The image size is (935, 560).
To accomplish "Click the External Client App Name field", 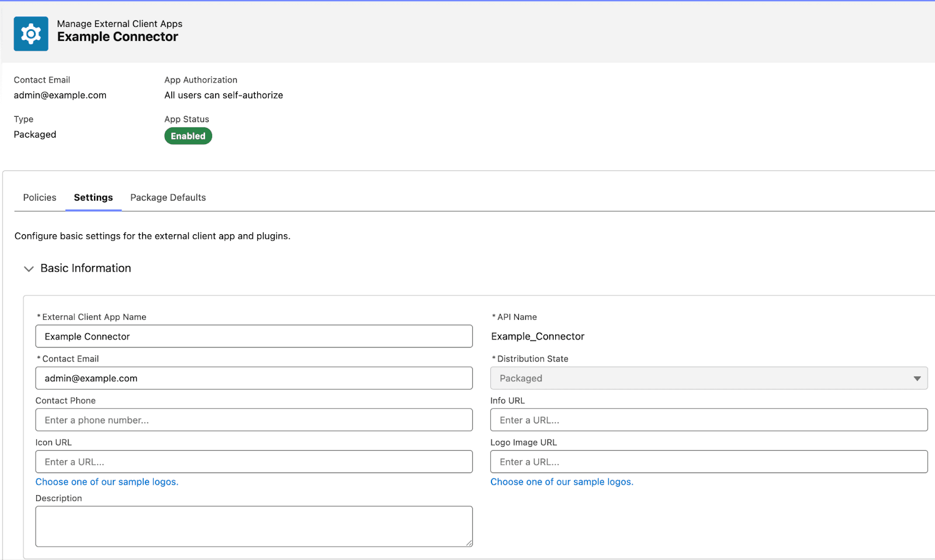I will tap(254, 336).
